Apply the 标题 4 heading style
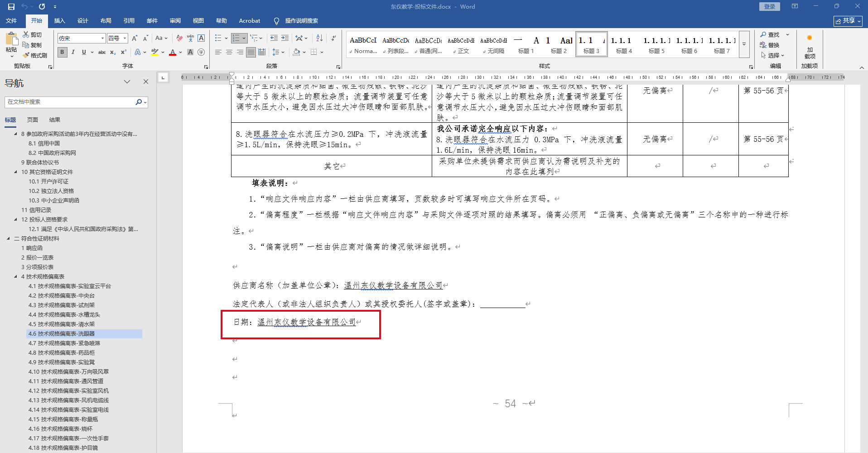This screenshot has height=453, width=868. (x=624, y=44)
